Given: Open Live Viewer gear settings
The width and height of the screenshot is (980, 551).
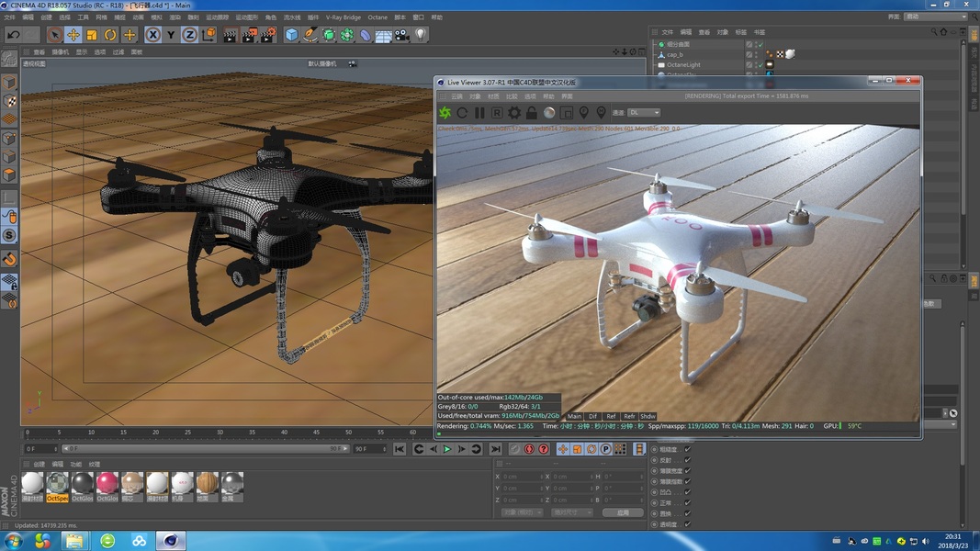Looking at the screenshot, I should tap(514, 112).
